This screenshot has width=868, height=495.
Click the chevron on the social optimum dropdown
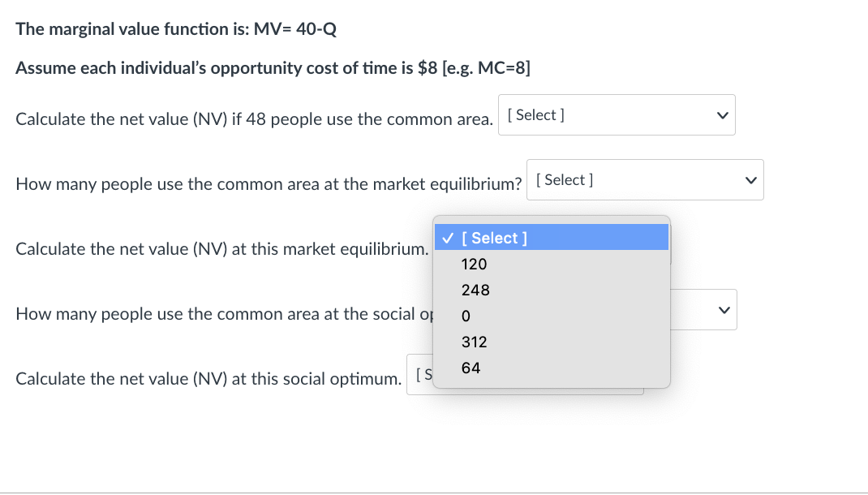tap(723, 309)
